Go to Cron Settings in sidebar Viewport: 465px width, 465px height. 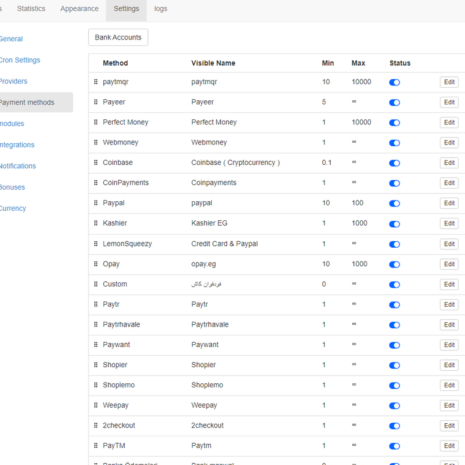pos(20,60)
